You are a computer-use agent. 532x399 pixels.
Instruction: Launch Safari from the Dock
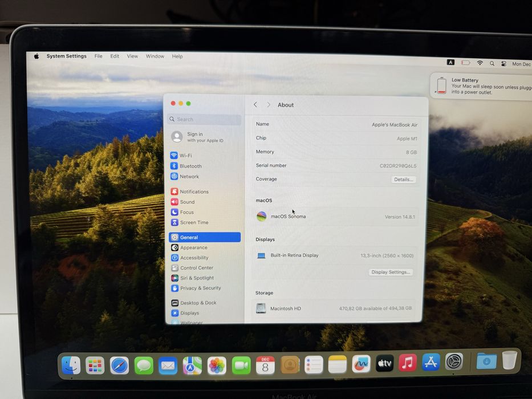[x=119, y=366]
